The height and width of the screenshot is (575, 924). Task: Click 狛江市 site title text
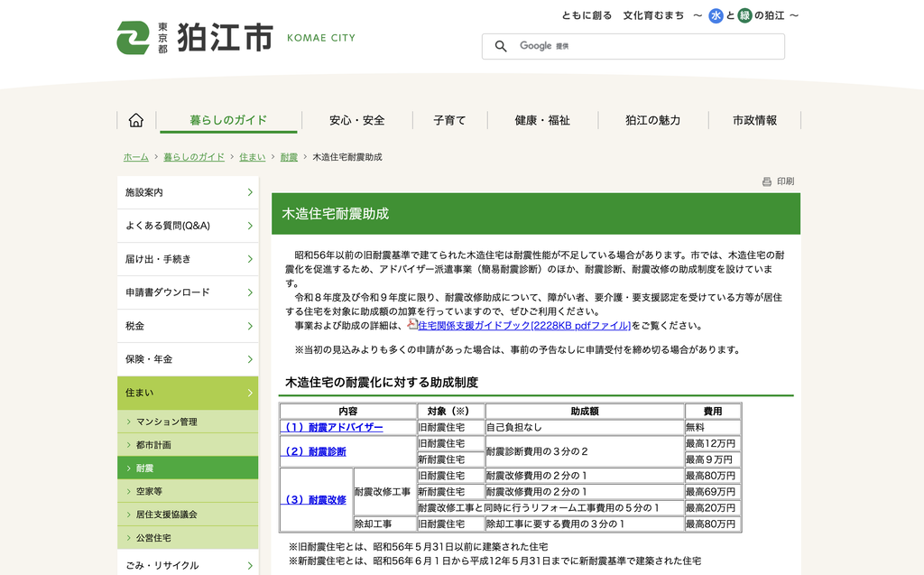point(225,38)
